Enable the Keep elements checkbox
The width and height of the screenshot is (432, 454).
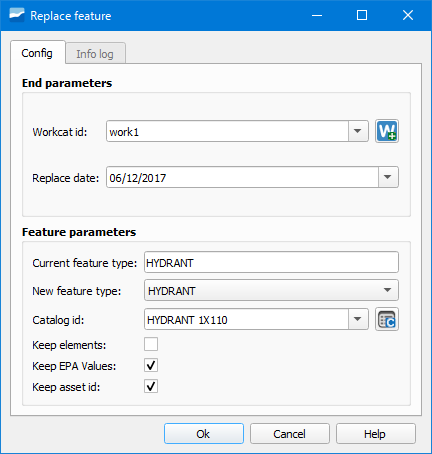click(151, 344)
